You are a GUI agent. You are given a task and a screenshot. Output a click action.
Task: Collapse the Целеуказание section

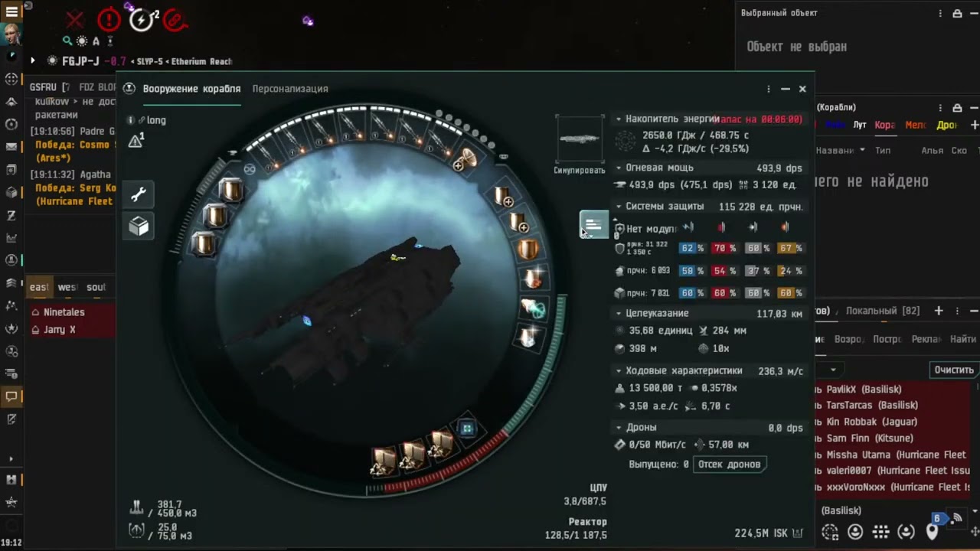pos(619,313)
